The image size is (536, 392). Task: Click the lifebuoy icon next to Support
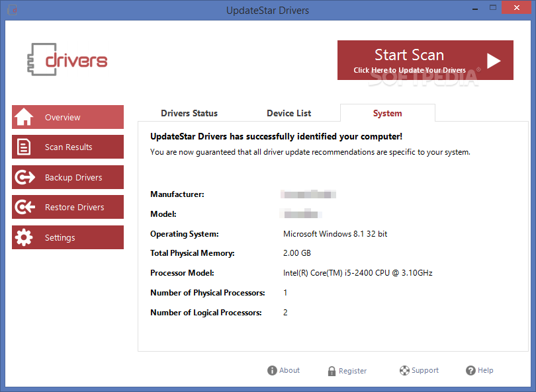[404, 370]
